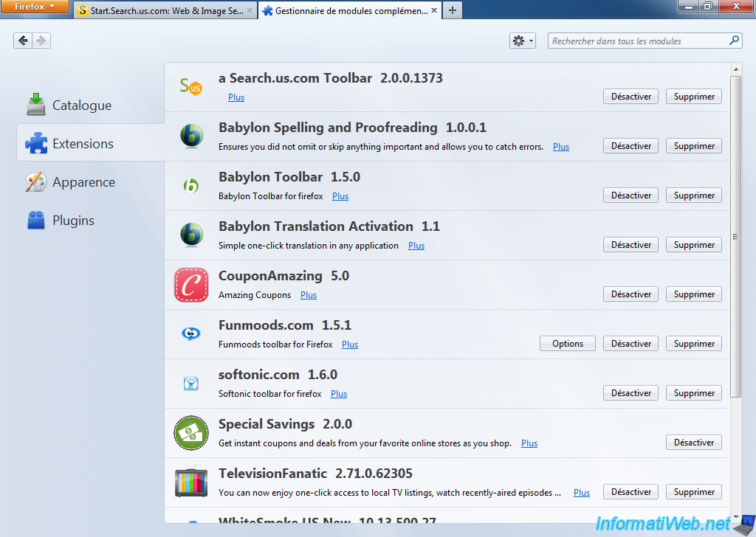Viewport: 756px width, 537px height.
Task: Click the Search.us.com Toolbar extension icon
Action: point(191,87)
